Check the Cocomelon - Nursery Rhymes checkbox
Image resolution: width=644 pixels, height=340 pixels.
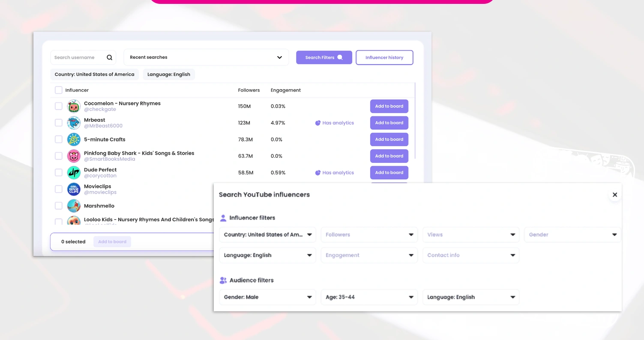click(58, 106)
